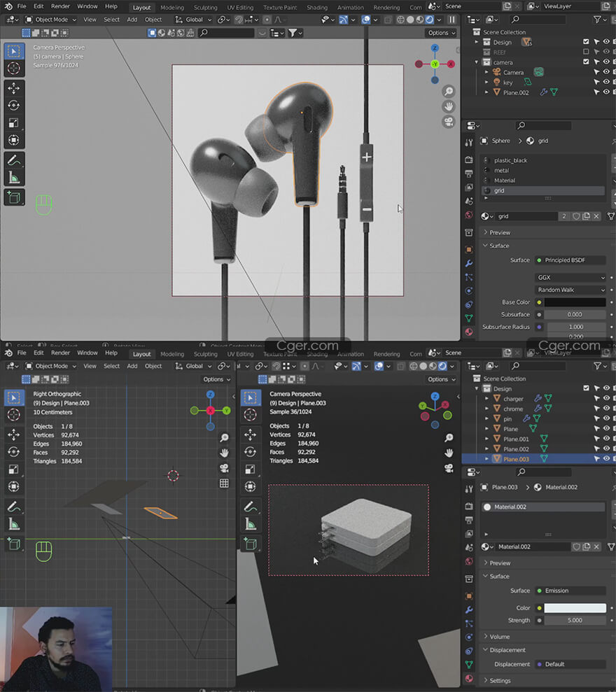Open Physics properties tab in charger window
Image resolution: width=616 pixels, height=692 pixels.
point(469,637)
